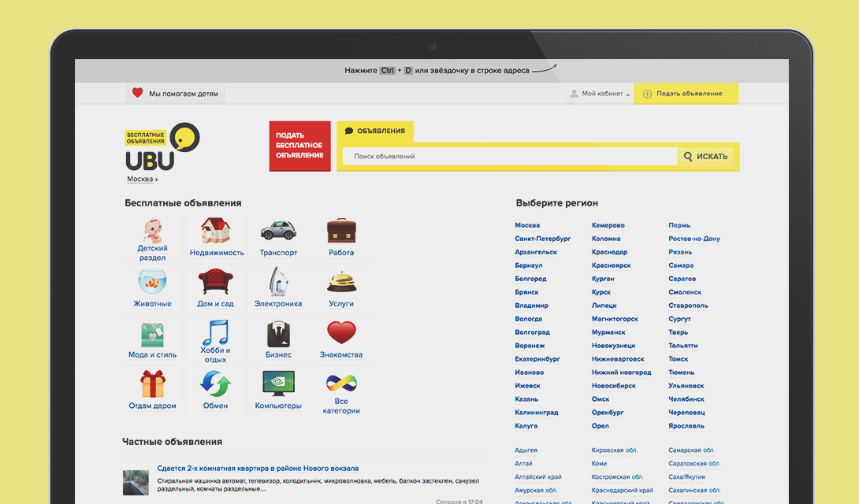
Task: Open the Знакомства red heart icon
Action: 341,332
